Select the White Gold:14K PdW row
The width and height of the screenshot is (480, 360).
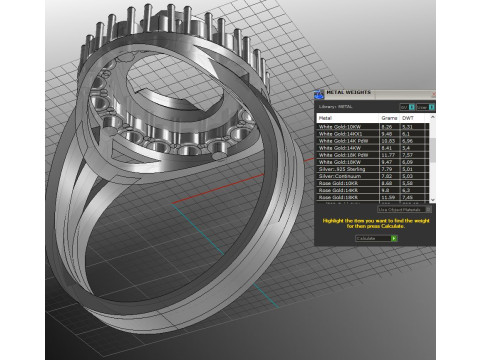coord(373,141)
